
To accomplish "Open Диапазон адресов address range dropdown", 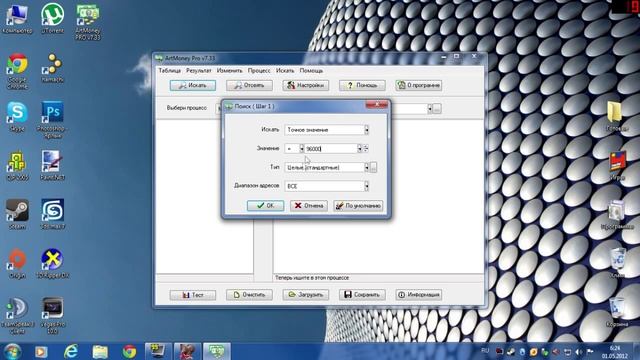I will (367, 186).
